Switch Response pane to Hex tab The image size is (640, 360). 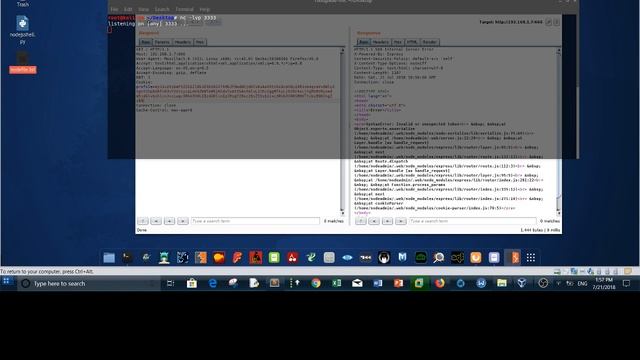click(398, 42)
